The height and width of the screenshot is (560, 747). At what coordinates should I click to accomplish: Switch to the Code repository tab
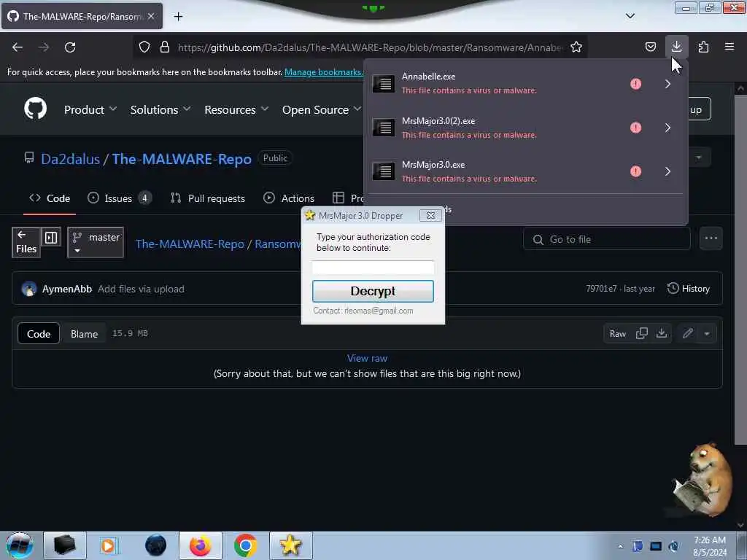[50, 198]
